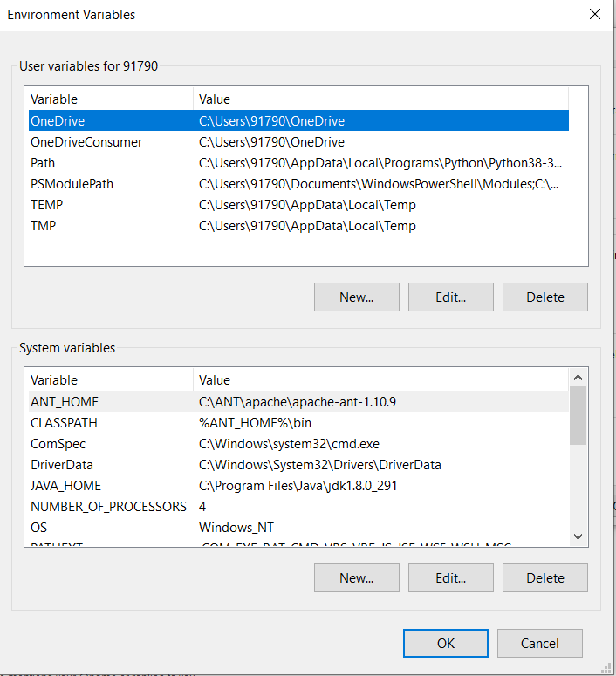This screenshot has height=676, width=616.
Task: Click the system variables Variable column header
Action: (111, 380)
